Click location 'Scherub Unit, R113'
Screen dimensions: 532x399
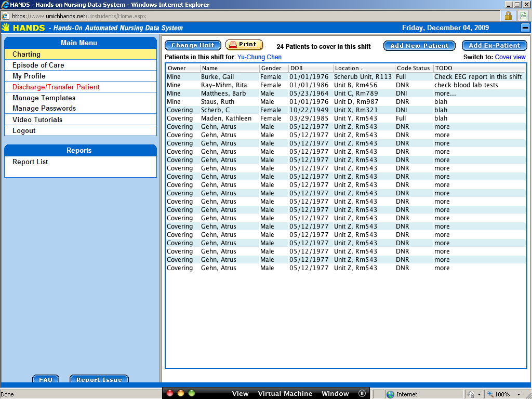pyautogui.click(x=363, y=77)
